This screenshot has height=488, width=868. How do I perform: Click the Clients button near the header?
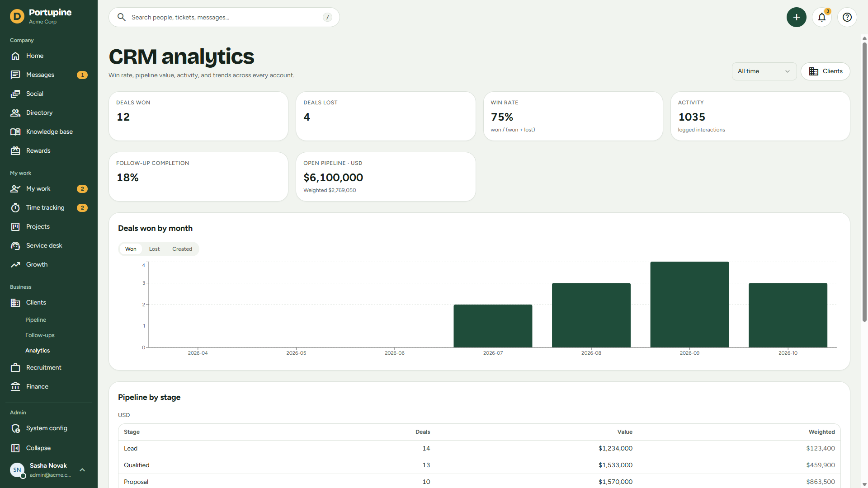tap(826, 71)
